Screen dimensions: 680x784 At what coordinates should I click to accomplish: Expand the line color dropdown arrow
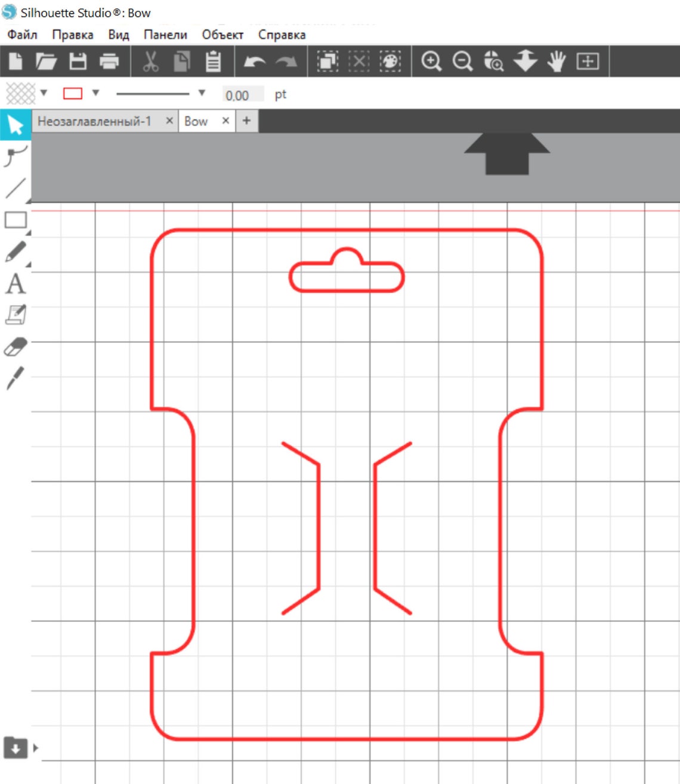click(95, 93)
